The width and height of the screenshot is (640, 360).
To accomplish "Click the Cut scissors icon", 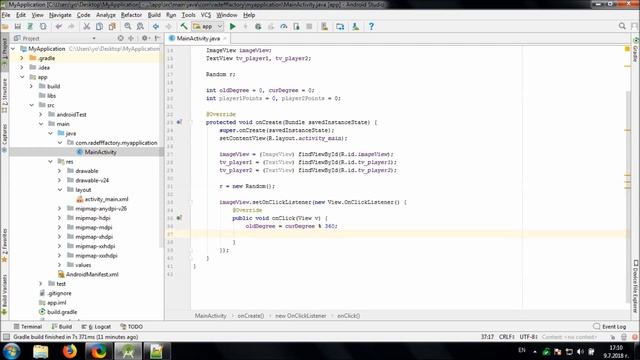I will 87,27.
